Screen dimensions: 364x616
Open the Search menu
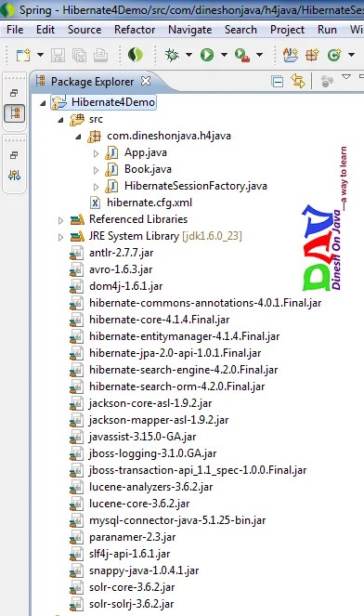[240, 30]
